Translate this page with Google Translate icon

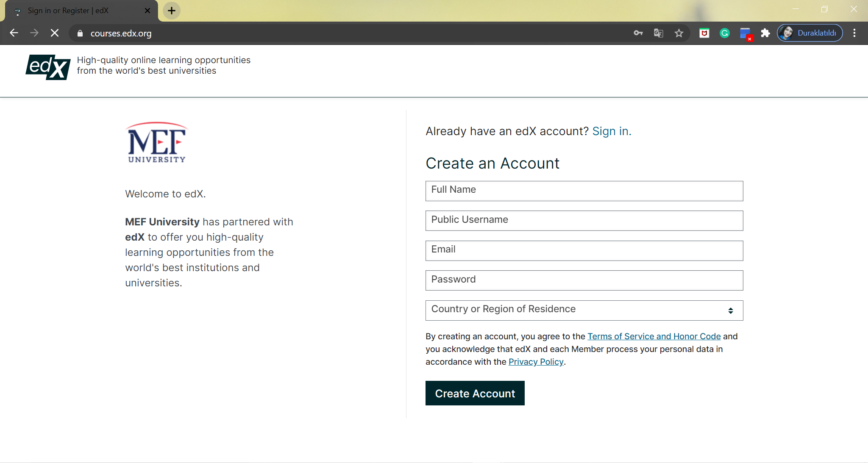pyautogui.click(x=659, y=33)
